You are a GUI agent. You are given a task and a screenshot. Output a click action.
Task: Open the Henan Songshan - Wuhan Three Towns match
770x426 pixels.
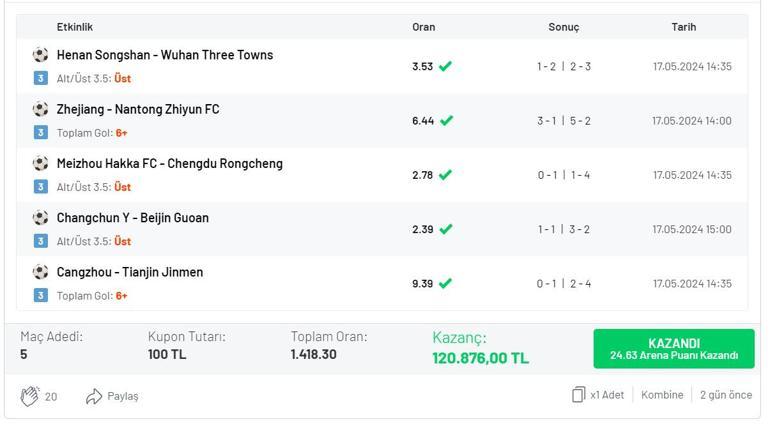pos(165,55)
